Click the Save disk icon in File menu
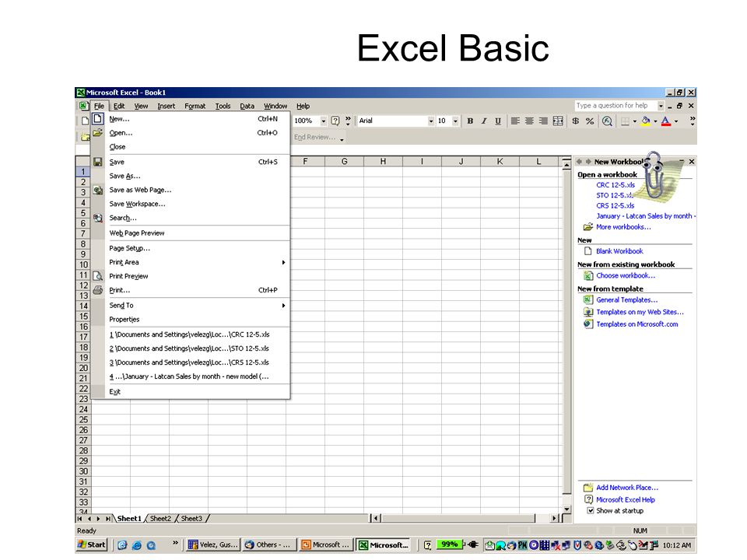Screen dimensions: 747x560 98,162
